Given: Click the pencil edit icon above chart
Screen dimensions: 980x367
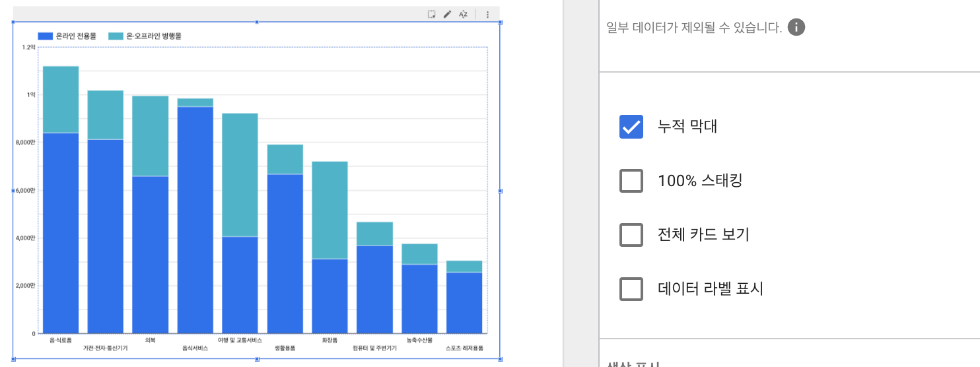Looking at the screenshot, I should (447, 14).
